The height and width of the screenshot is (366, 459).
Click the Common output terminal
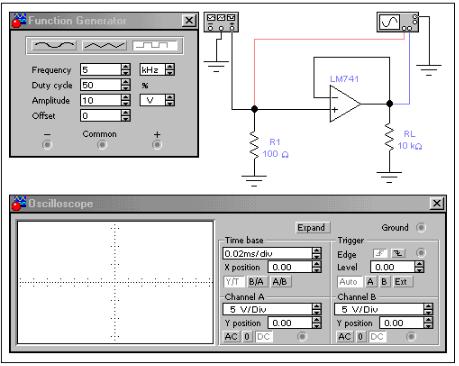point(102,145)
